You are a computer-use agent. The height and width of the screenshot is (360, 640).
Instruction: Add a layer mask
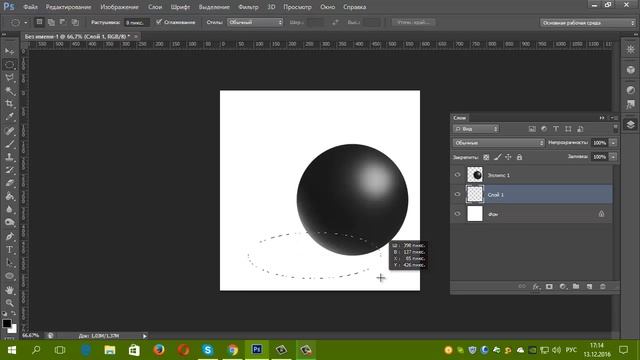[x=549, y=287]
